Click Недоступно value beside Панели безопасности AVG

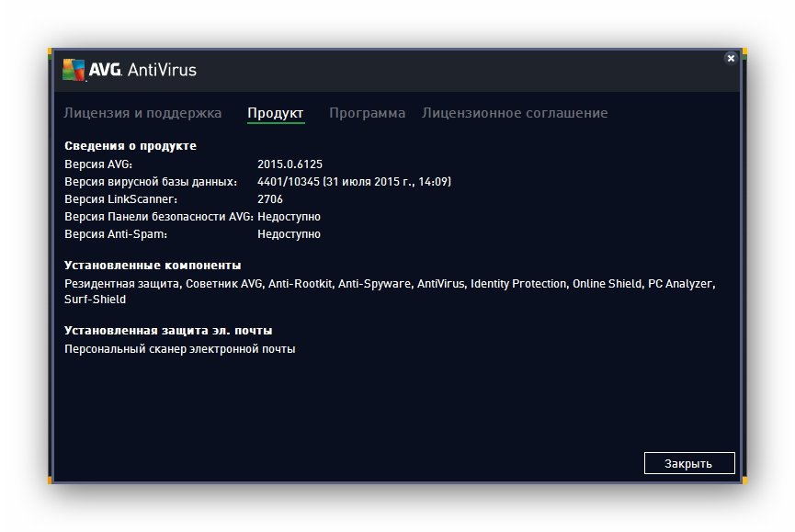289,216
